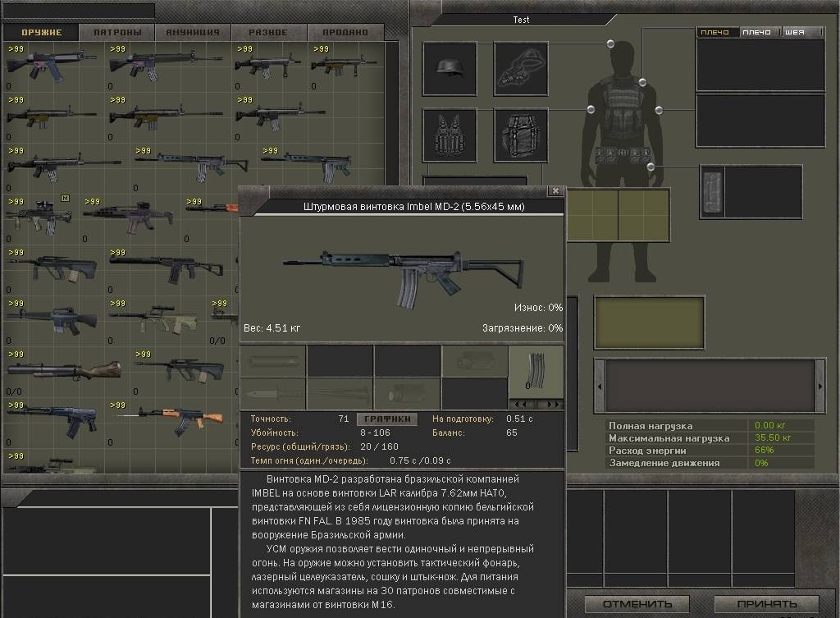This screenshot has width=840, height=618.
Task: Click the 'Убойность:' value 8 - 106
Action: 375,433
